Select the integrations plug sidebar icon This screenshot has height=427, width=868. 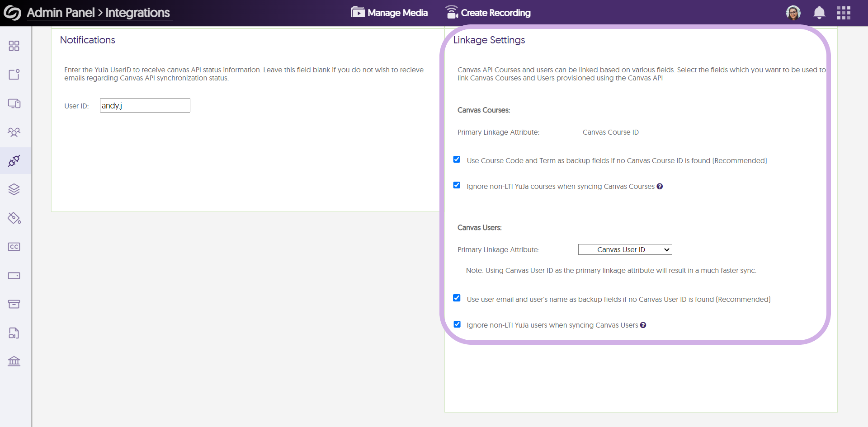tap(14, 160)
